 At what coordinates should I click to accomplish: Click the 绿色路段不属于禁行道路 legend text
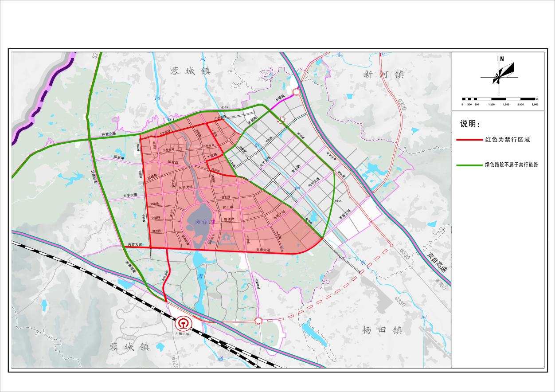512,165
